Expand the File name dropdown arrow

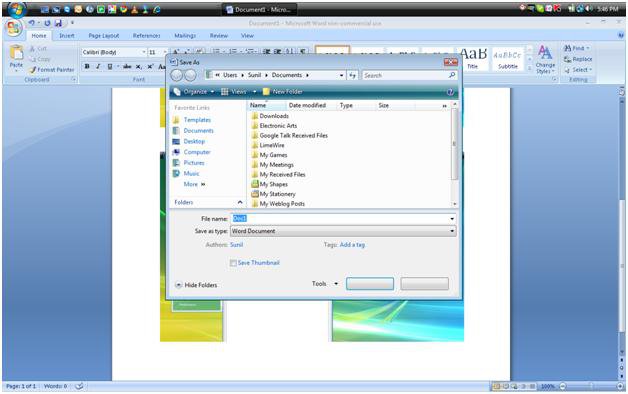(452, 219)
